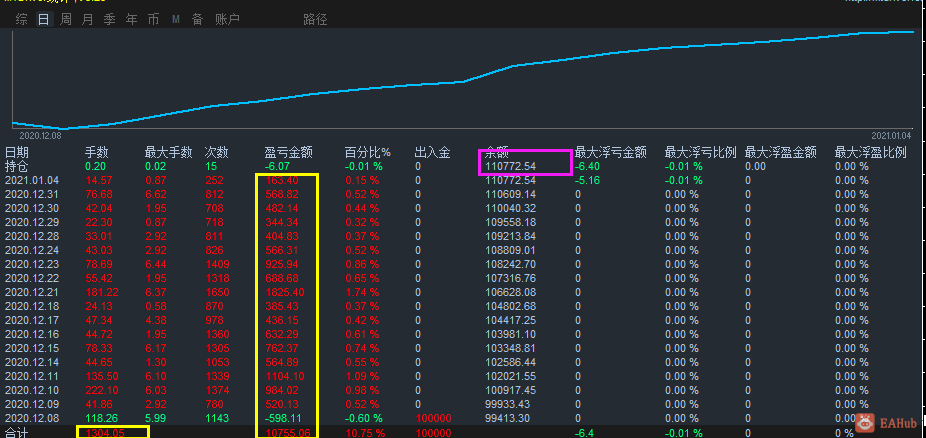This screenshot has width=926, height=438.
Task: Select the 2020.12.31 date row
Action: click(30, 194)
